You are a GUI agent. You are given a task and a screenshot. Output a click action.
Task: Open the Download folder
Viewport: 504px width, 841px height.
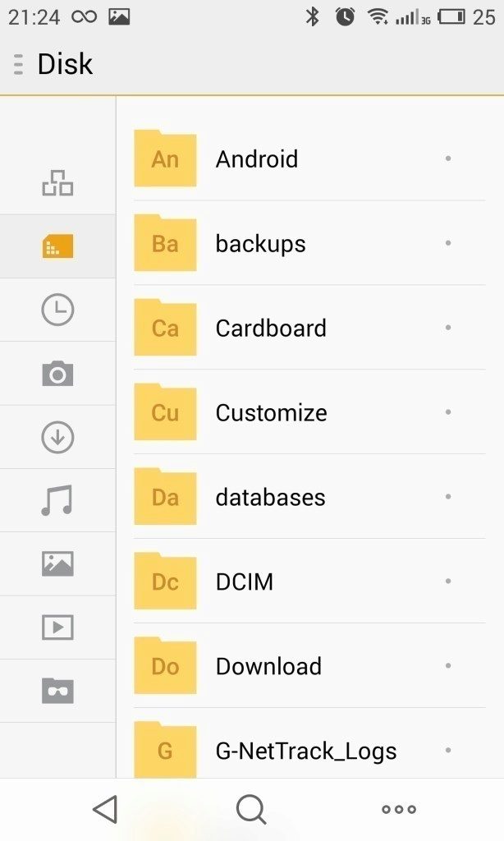[x=309, y=665]
